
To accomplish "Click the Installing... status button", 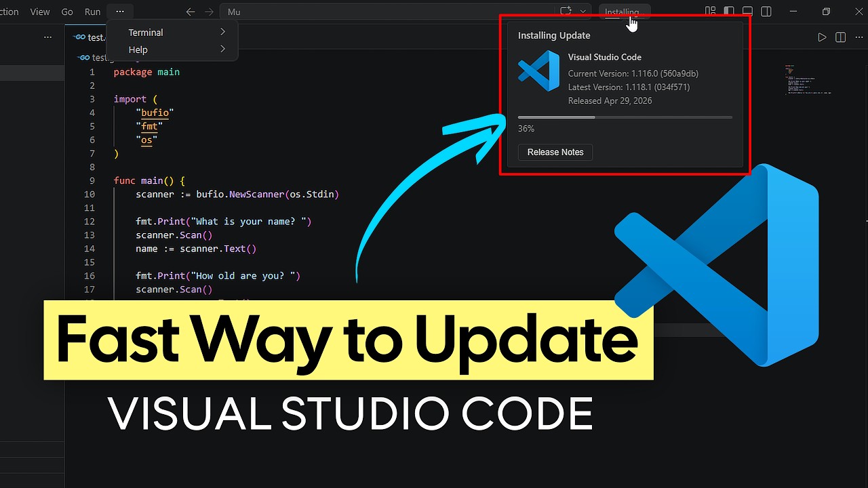I will pos(624,12).
